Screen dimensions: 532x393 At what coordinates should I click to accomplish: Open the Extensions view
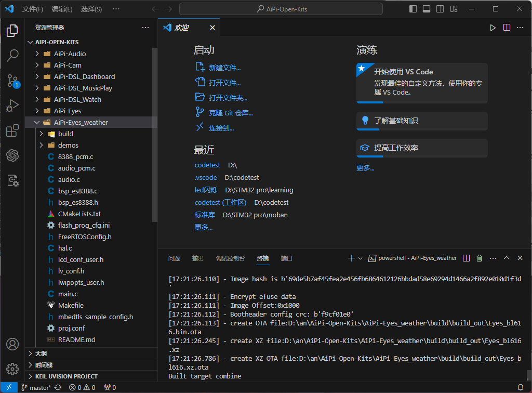click(12, 130)
